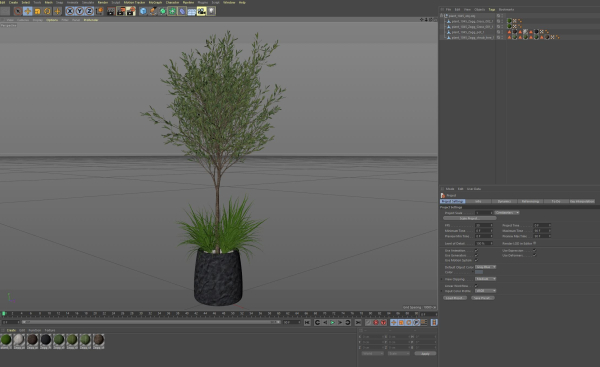Toggle the Use Expression checkbox
This screenshot has width=600, height=367.
pos(535,250)
